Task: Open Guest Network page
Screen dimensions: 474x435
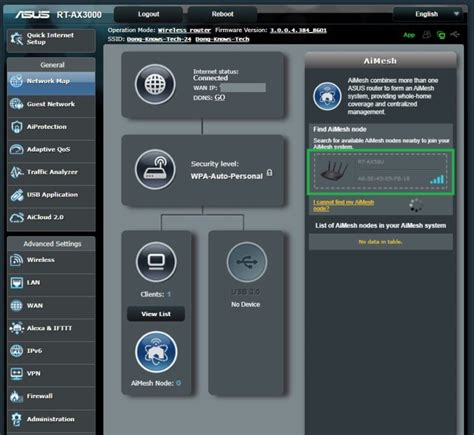Action: coord(51,105)
